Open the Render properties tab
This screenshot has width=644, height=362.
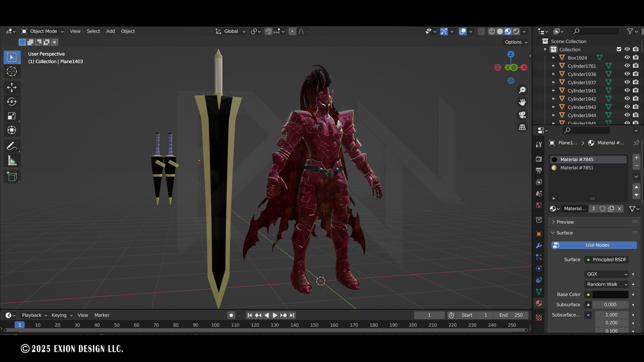pos(539,159)
